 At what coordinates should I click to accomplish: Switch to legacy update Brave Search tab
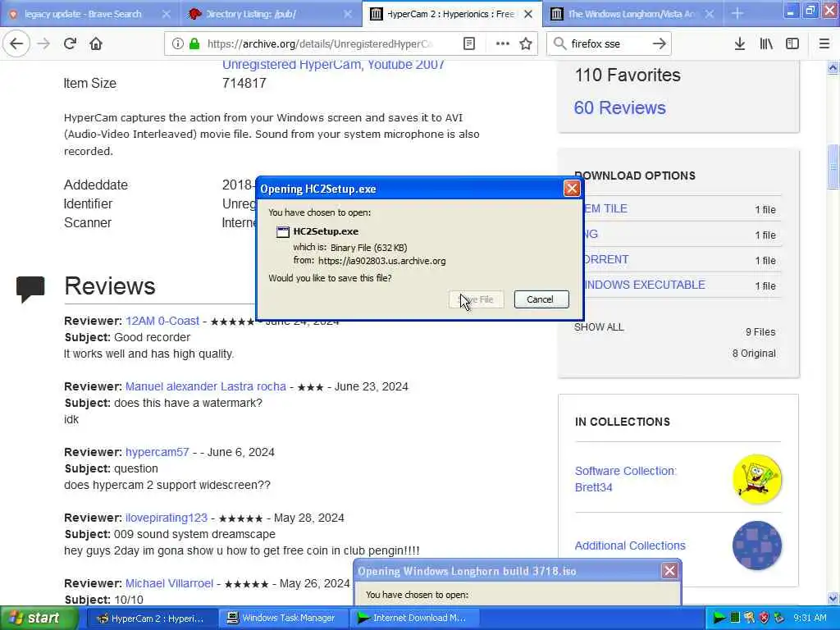point(83,14)
